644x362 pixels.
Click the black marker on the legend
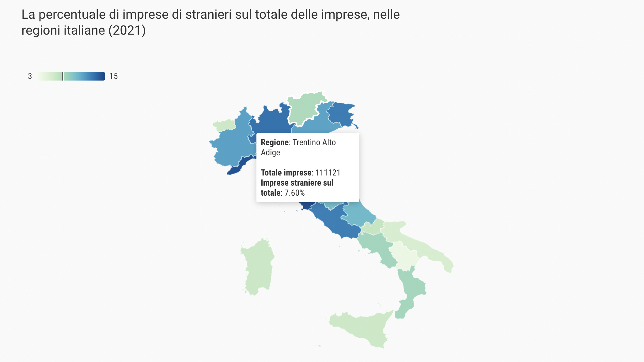(63, 76)
